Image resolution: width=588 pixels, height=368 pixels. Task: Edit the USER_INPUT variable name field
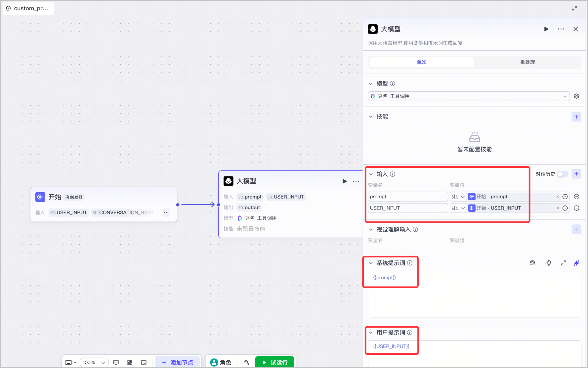[x=408, y=208]
